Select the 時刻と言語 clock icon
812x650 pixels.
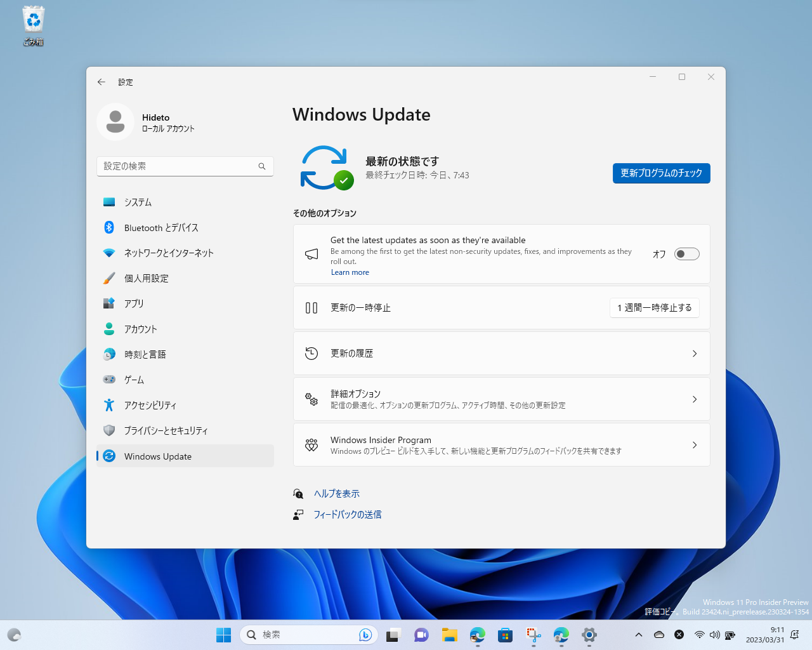(x=110, y=354)
